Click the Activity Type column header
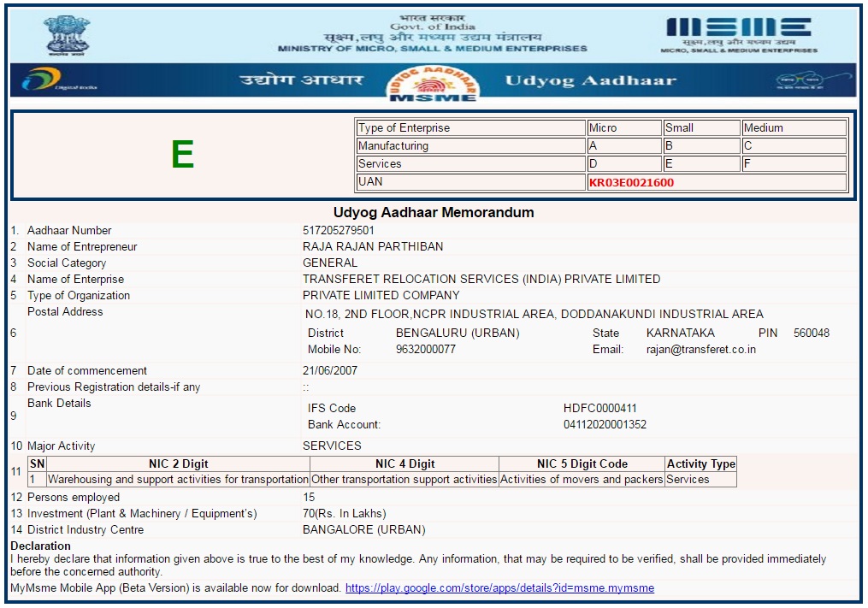 coord(701,464)
